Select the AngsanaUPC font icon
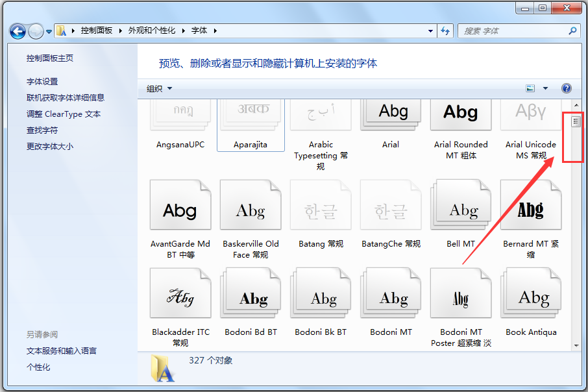The image size is (588, 392). coord(180,115)
